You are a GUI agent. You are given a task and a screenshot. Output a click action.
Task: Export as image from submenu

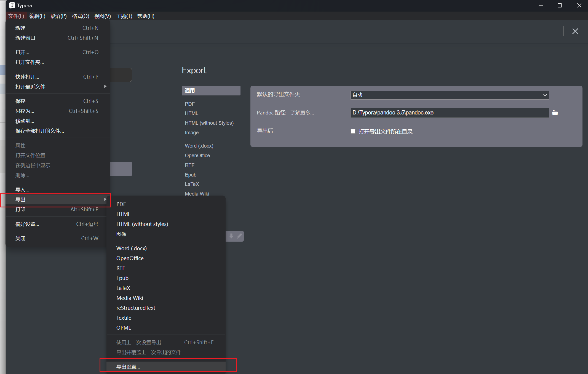(x=166, y=234)
